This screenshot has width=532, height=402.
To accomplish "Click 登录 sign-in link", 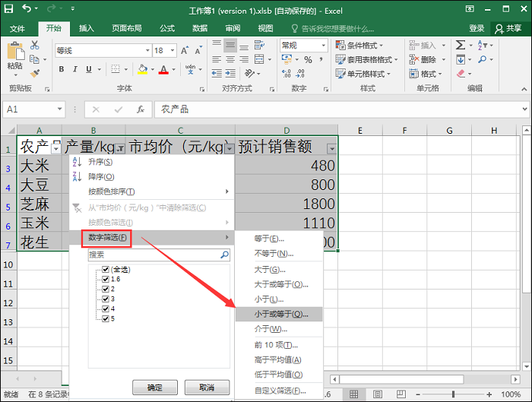I will point(477,28).
